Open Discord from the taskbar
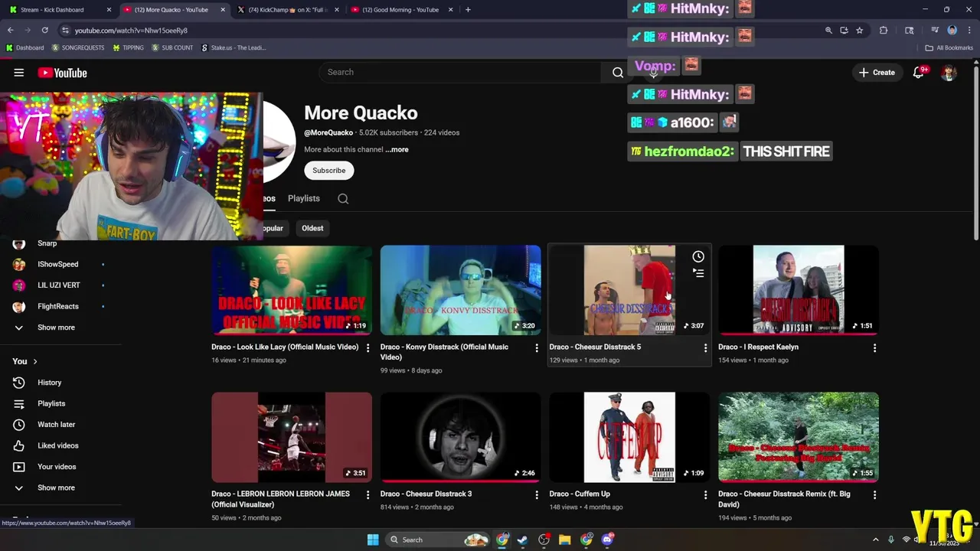 pyautogui.click(x=607, y=540)
